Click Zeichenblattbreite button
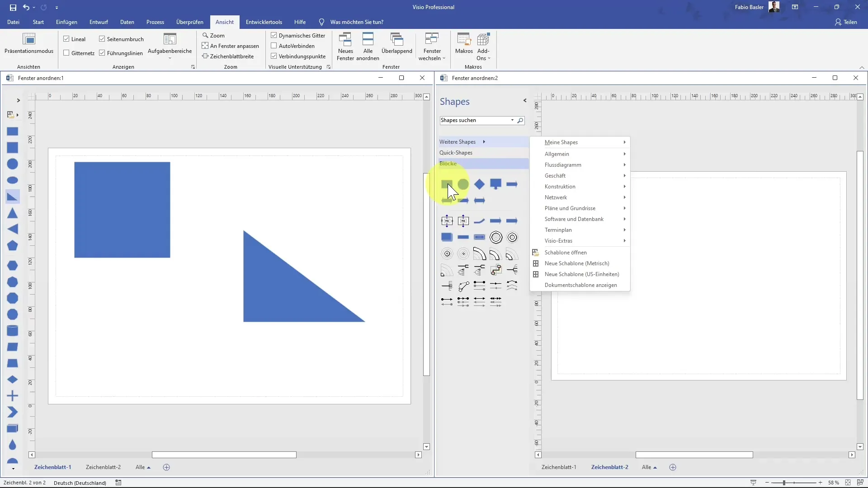The image size is (868, 488). pos(228,56)
